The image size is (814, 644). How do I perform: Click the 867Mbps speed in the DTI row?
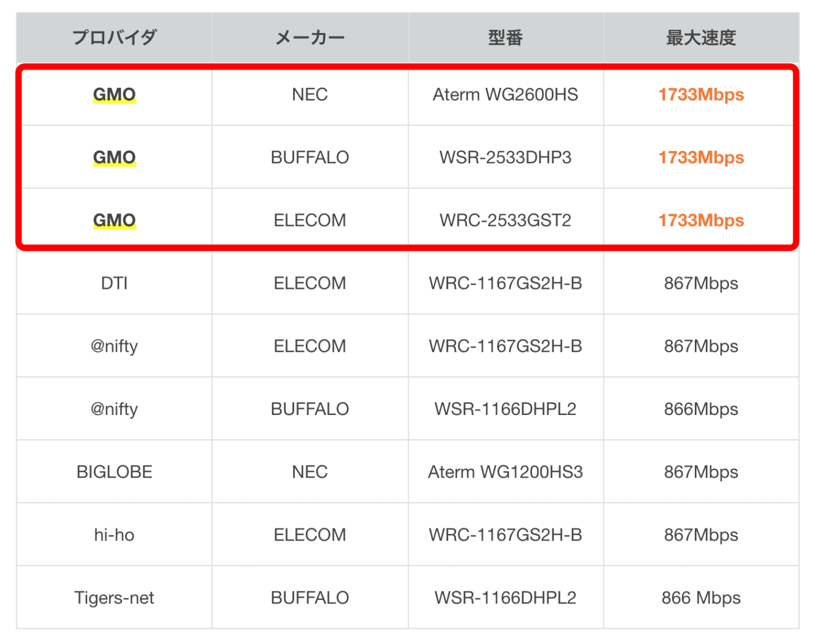701,283
